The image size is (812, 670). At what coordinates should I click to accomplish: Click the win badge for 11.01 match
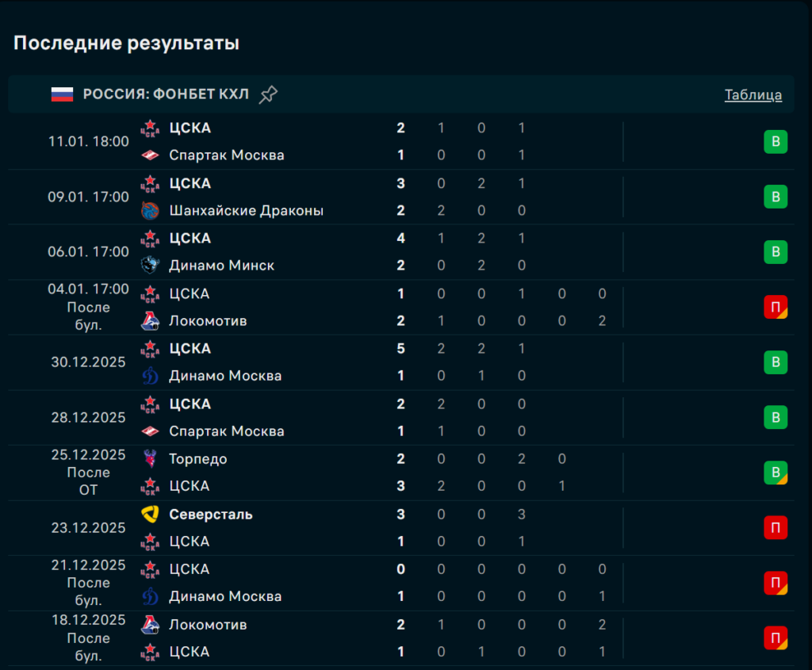pyautogui.click(x=776, y=143)
